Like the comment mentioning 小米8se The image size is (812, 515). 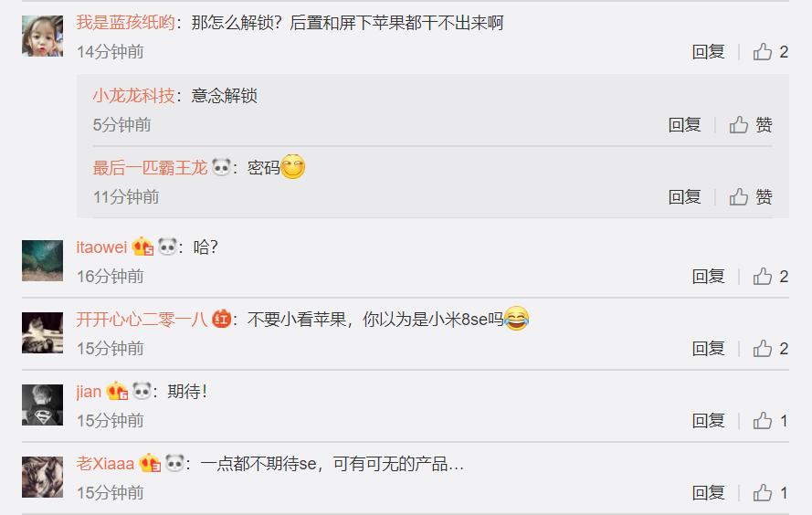coord(770,348)
